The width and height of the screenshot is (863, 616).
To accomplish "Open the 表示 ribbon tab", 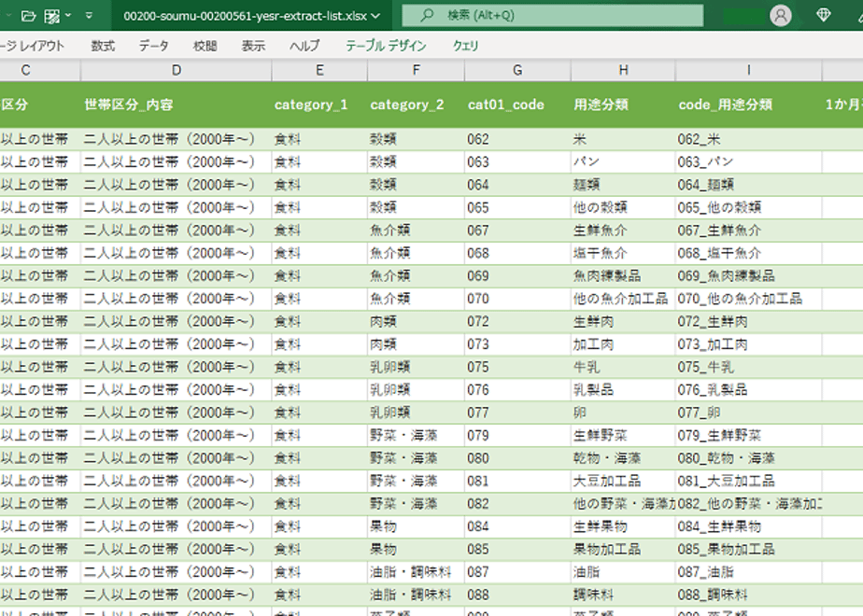I will pos(253,46).
